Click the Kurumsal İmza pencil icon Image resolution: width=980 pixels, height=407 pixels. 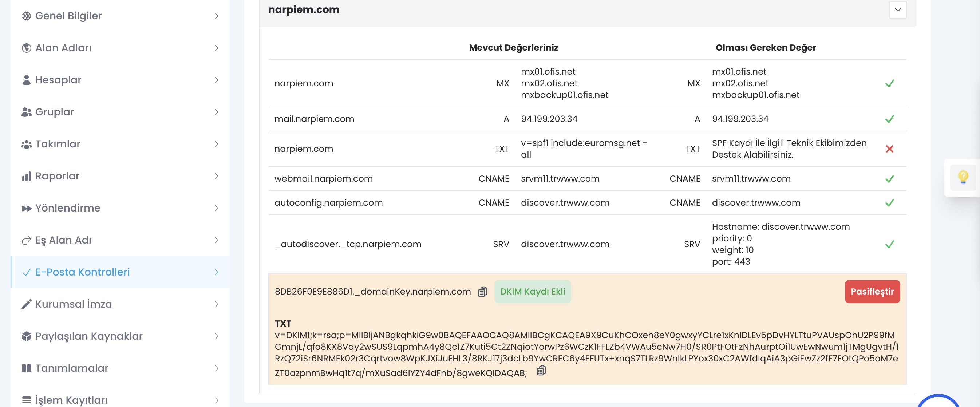click(26, 304)
